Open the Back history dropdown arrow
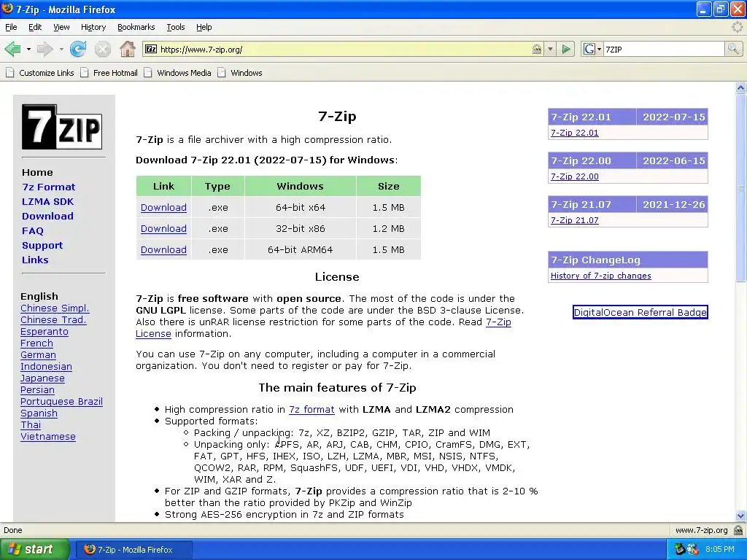747x560 pixels. tap(28, 49)
